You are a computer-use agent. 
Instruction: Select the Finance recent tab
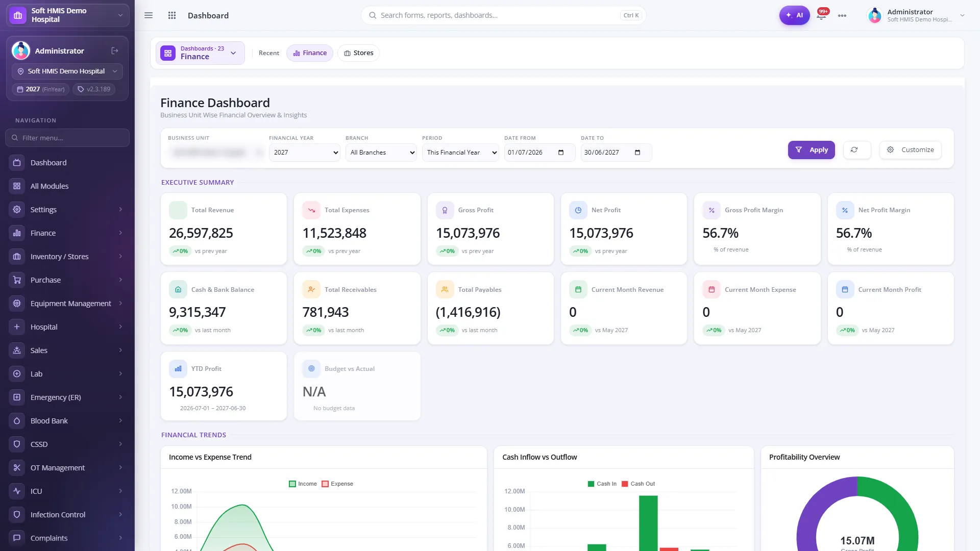pos(310,53)
